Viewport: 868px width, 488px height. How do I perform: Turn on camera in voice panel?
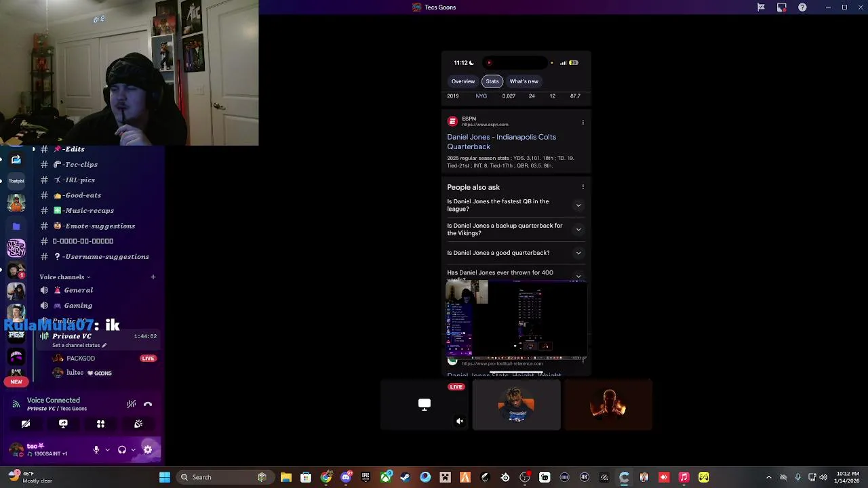26,424
